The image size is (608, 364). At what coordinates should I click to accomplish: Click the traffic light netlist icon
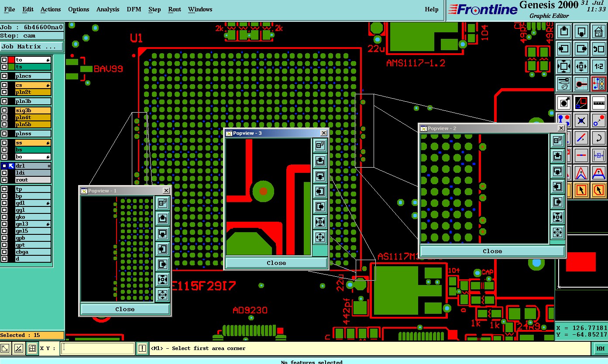(599, 84)
